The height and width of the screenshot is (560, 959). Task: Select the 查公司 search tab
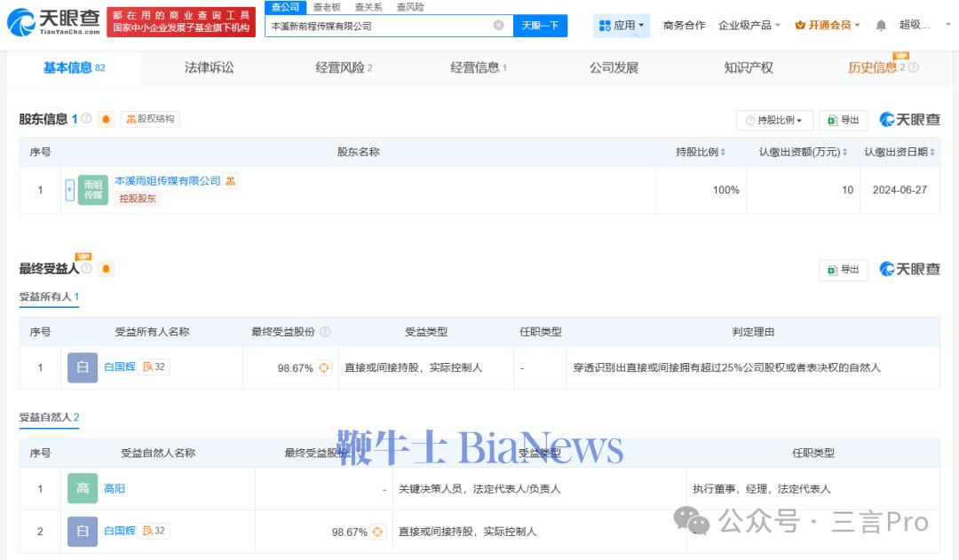tap(285, 7)
